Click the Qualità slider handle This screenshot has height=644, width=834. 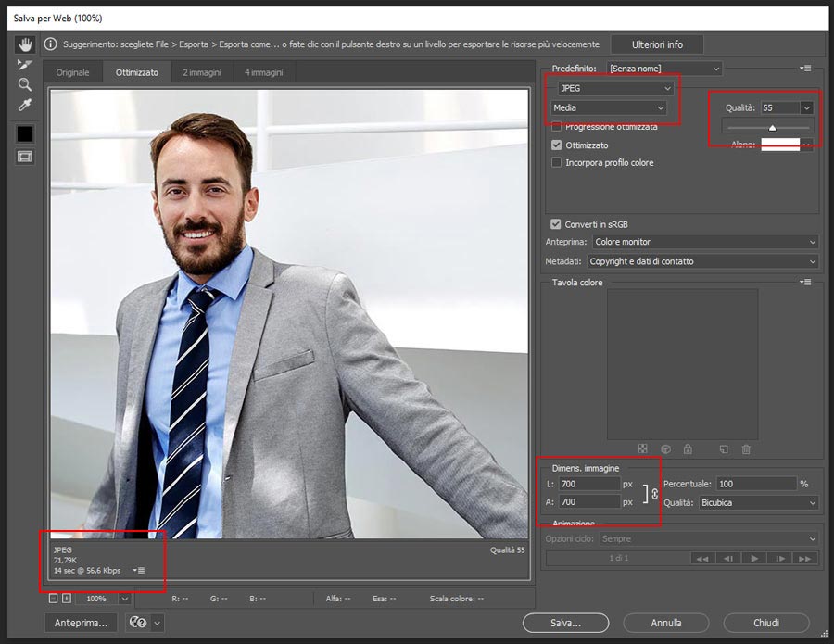(x=772, y=127)
